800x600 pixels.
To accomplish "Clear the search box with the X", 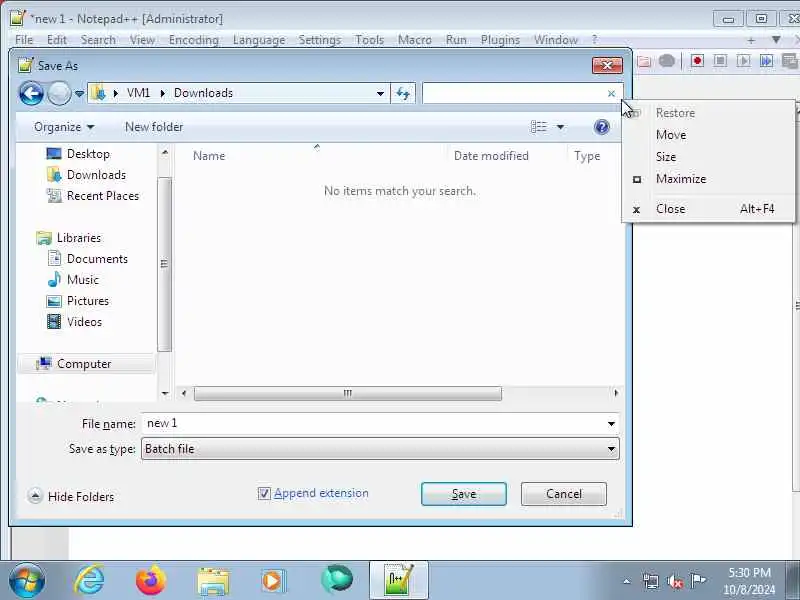I will pos(611,93).
